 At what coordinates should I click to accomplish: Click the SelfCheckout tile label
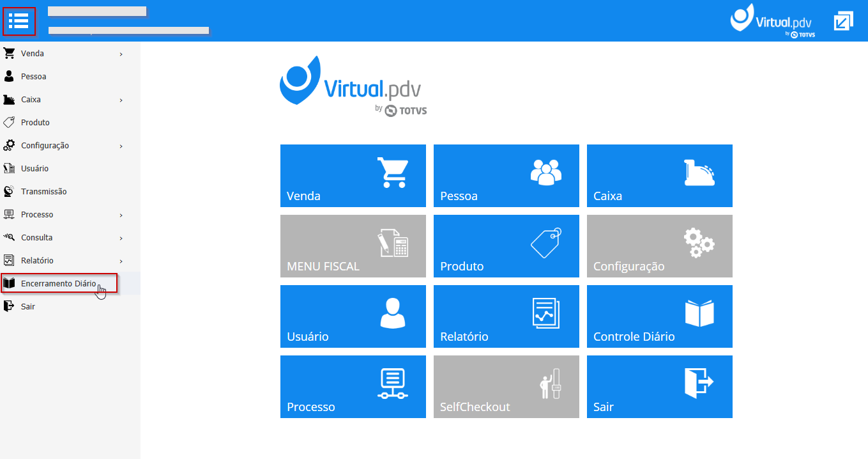pyautogui.click(x=475, y=407)
